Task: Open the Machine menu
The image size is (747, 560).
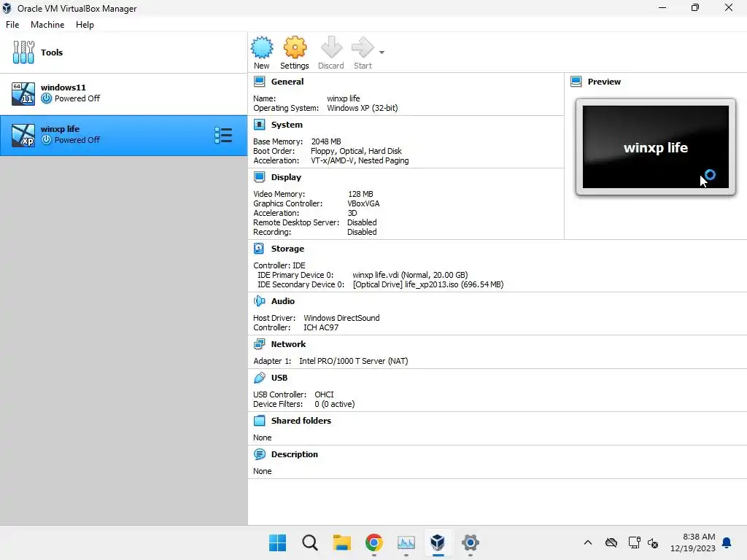Action: [x=47, y=25]
